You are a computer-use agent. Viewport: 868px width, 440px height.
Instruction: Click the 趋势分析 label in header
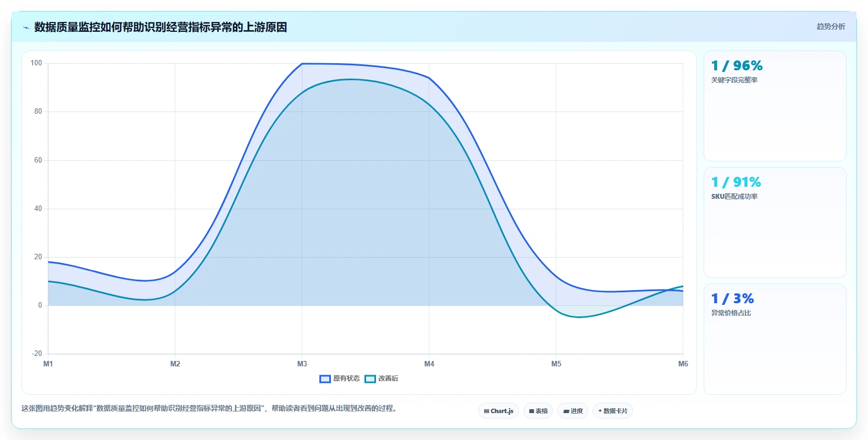(831, 26)
